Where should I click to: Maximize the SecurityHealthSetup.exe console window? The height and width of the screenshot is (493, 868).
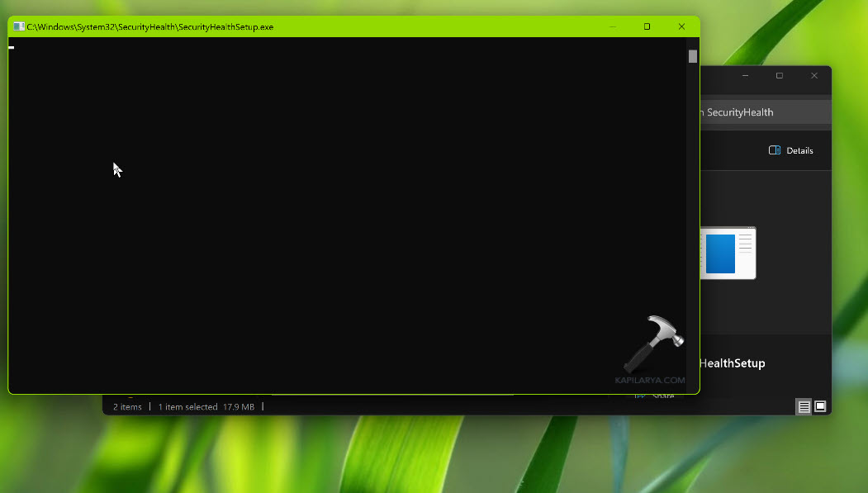[647, 26]
